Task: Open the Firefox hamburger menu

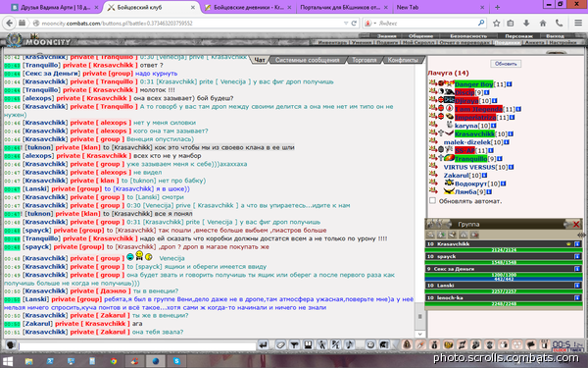Action: click(x=578, y=23)
